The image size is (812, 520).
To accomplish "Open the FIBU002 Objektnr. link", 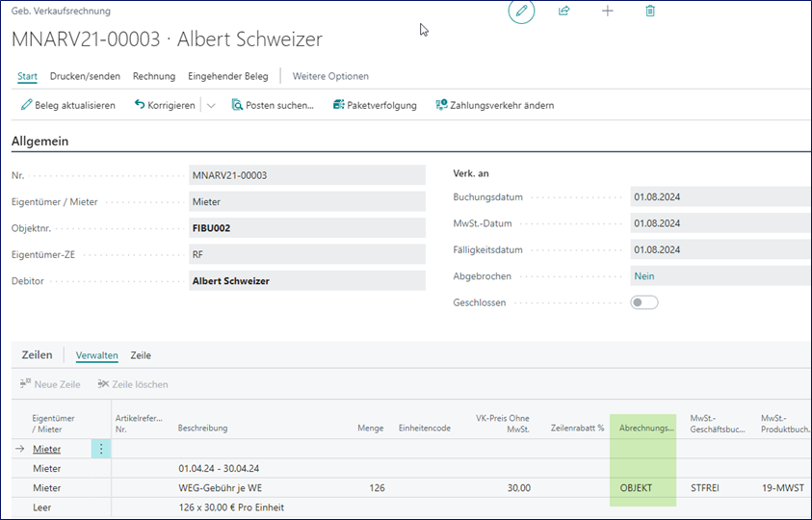I will (211, 228).
